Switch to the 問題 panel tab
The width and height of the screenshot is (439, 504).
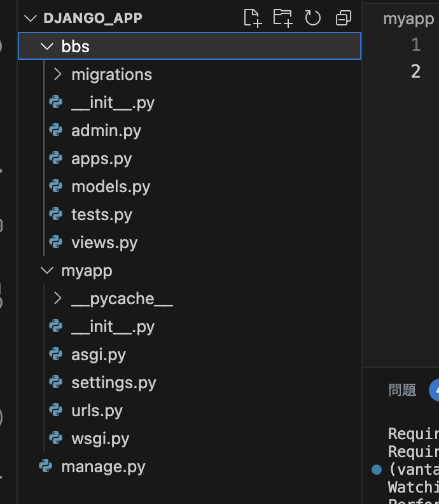coord(402,390)
